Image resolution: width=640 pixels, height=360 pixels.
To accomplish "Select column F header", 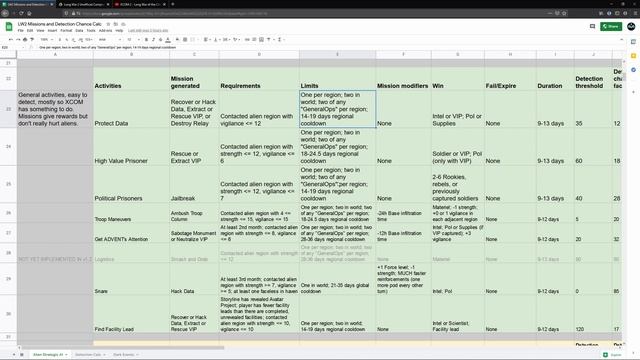I will coord(403,54).
